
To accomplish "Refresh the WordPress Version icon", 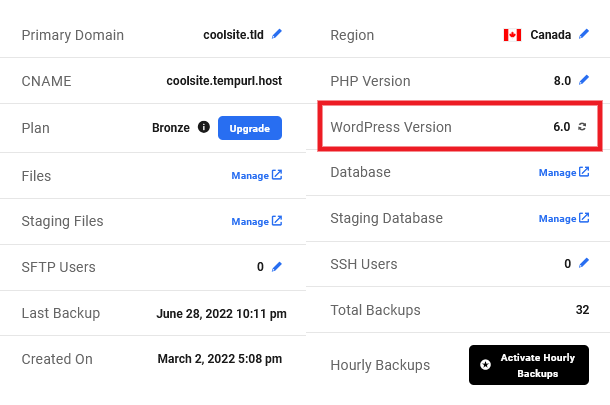I will 582,126.
